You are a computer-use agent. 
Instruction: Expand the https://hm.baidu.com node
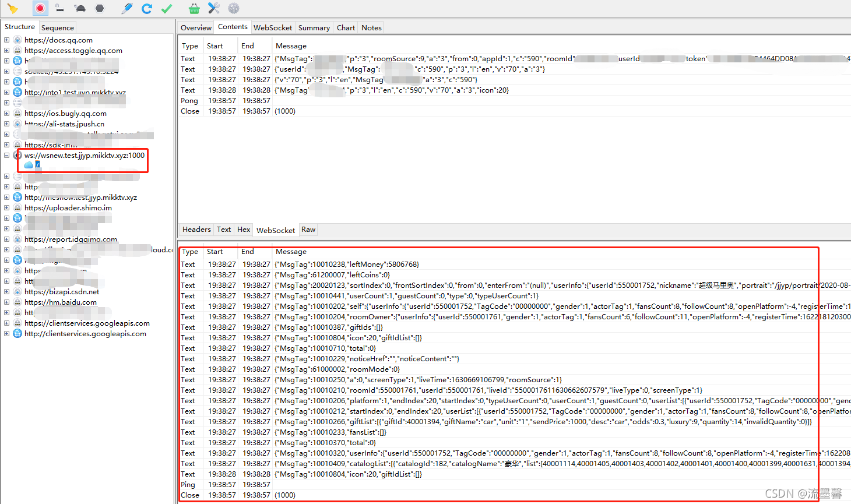pos(6,302)
